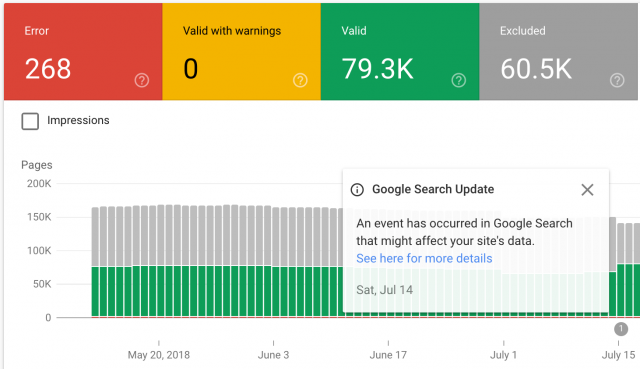Screen dimensions: 640x369
Task: Open help icon on Excluded card
Action: 617,80
